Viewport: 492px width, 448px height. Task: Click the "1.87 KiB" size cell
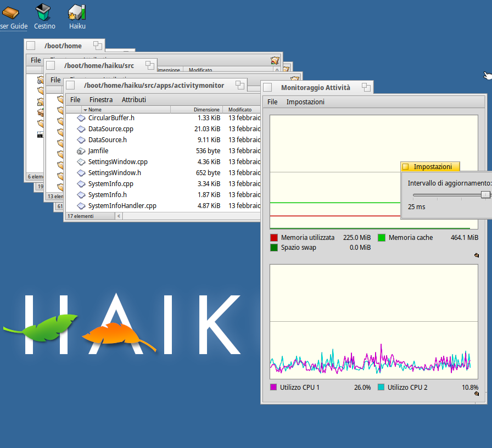209,195
